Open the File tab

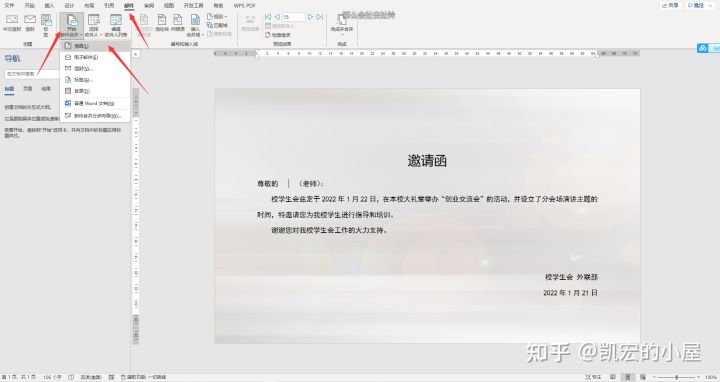coord(9,6)
